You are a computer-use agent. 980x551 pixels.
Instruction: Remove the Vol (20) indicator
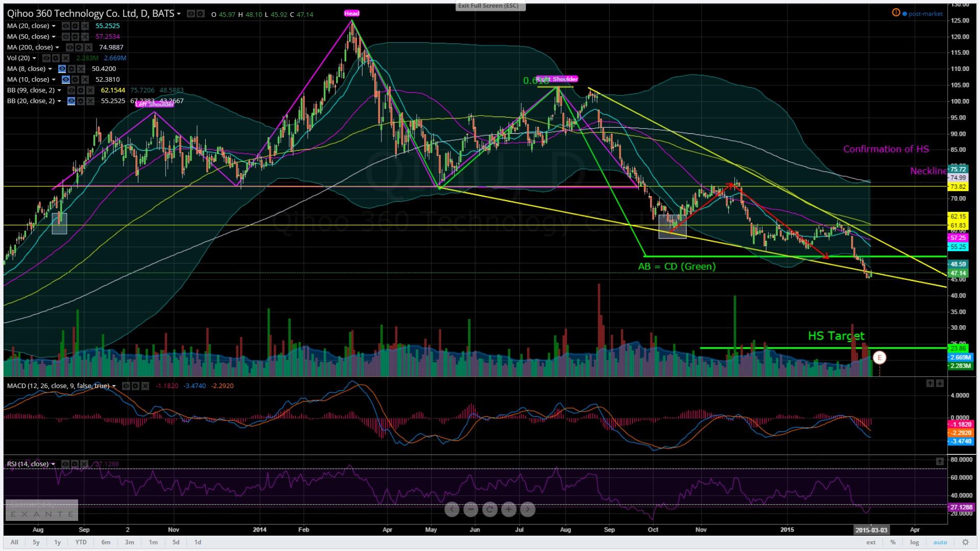(65, 58)
